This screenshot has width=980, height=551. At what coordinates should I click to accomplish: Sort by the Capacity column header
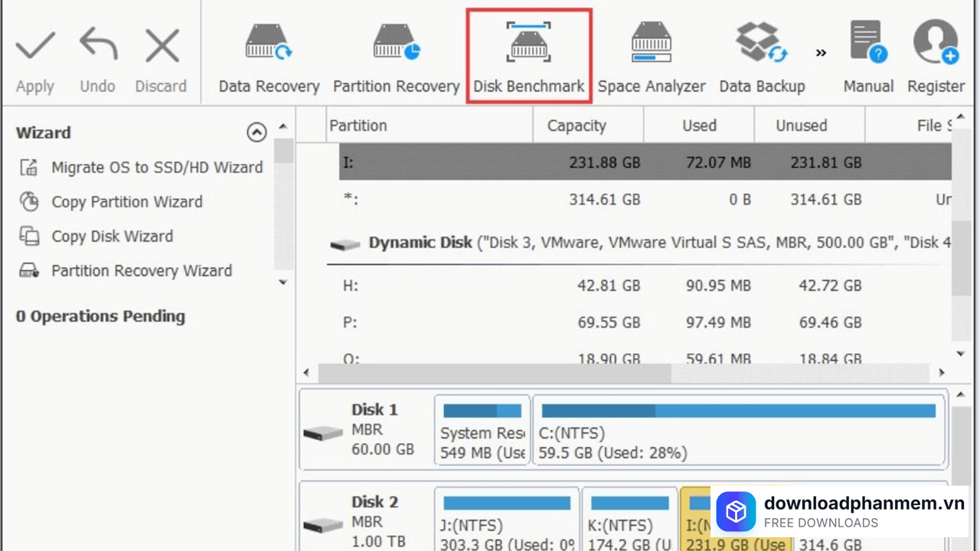click(577, 126)
